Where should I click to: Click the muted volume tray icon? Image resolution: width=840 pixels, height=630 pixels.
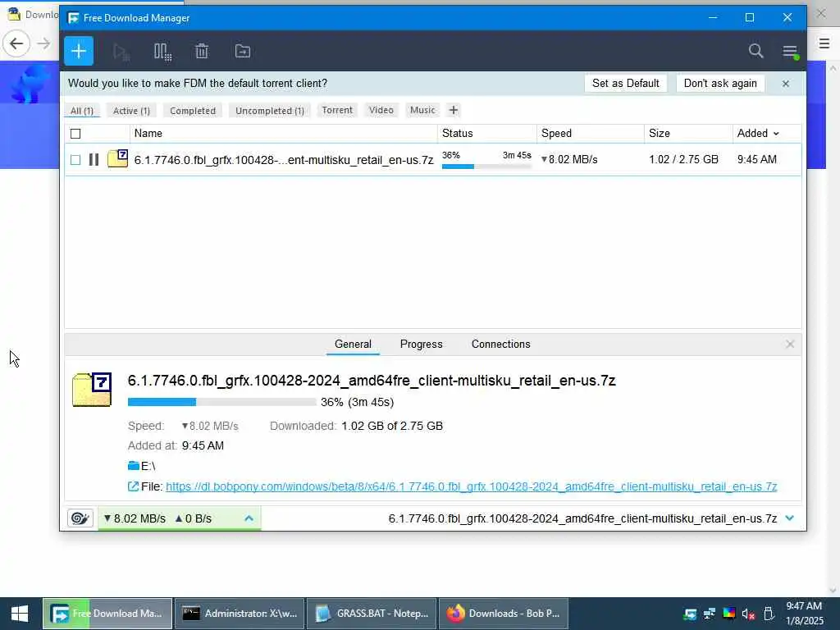pos(748,614)
